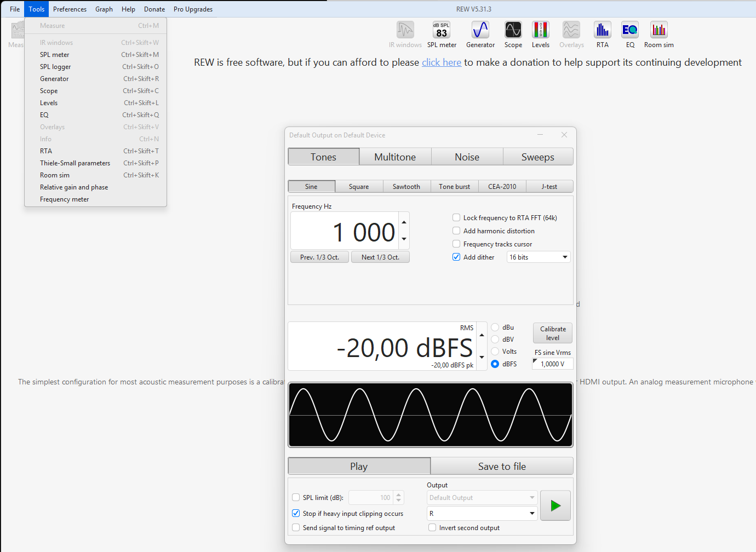The width and height of the screenshot is (756, 552).
Task: Click the Generator toolbar icon
Action: click(x=480, y=31)
